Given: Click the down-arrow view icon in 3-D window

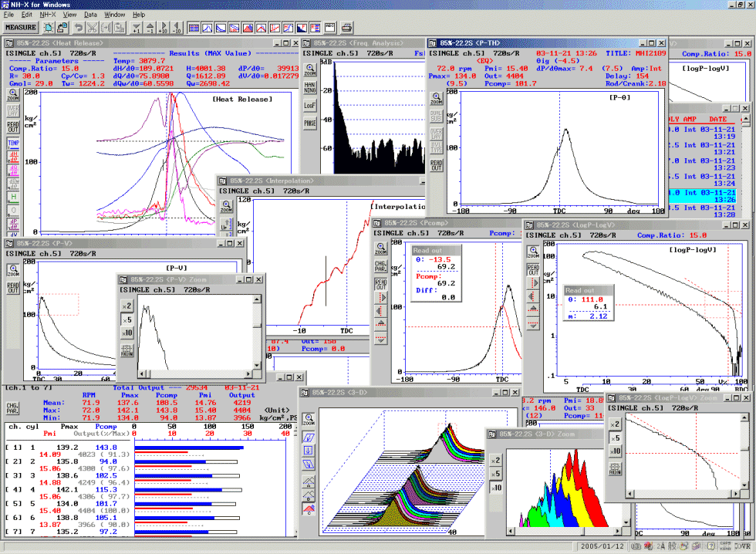Looking at the screenshot, I should coord(309,451).
